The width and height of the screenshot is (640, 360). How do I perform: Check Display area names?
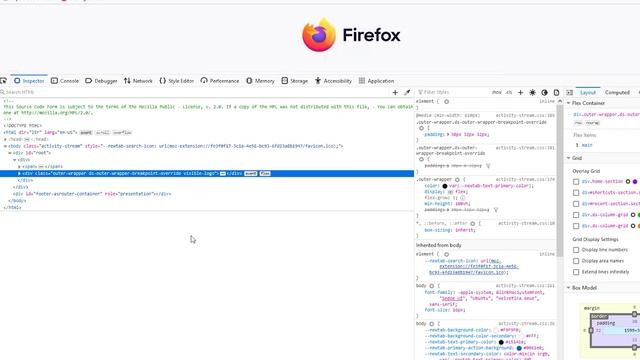click(576, 261)
